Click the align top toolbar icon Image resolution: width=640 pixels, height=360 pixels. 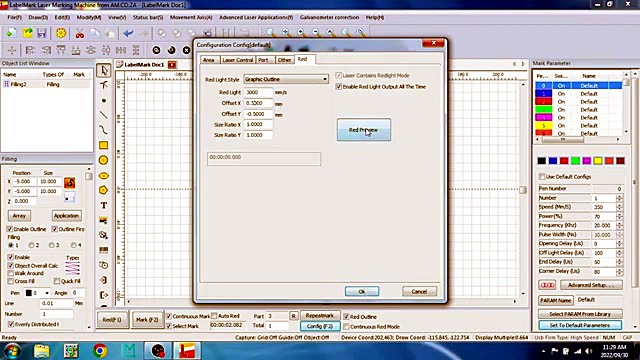coord(61,50)
